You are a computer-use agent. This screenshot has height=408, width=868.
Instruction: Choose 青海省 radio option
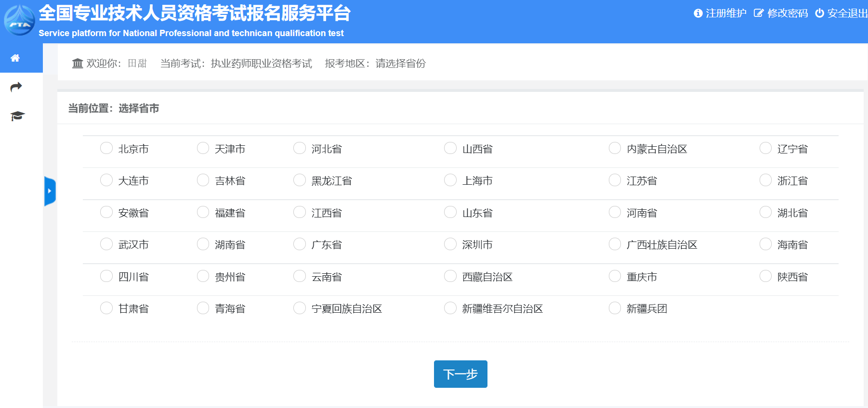pos(203,308)
